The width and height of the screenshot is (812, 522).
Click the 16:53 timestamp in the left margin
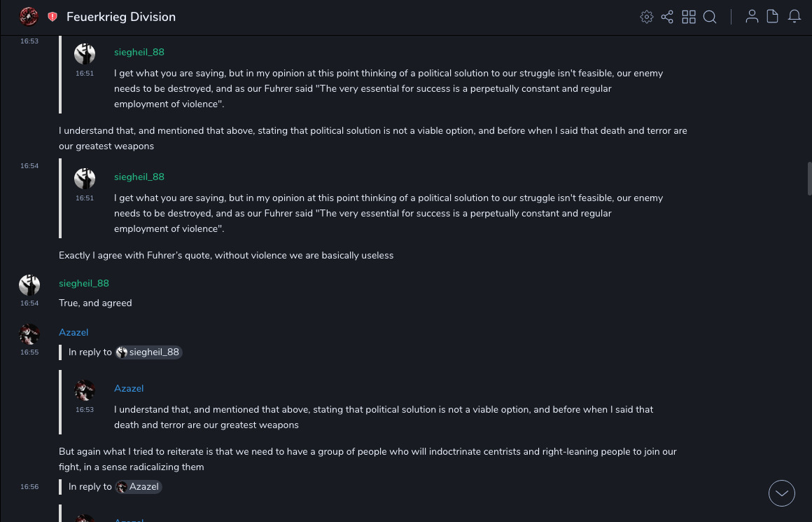point(29,41)
